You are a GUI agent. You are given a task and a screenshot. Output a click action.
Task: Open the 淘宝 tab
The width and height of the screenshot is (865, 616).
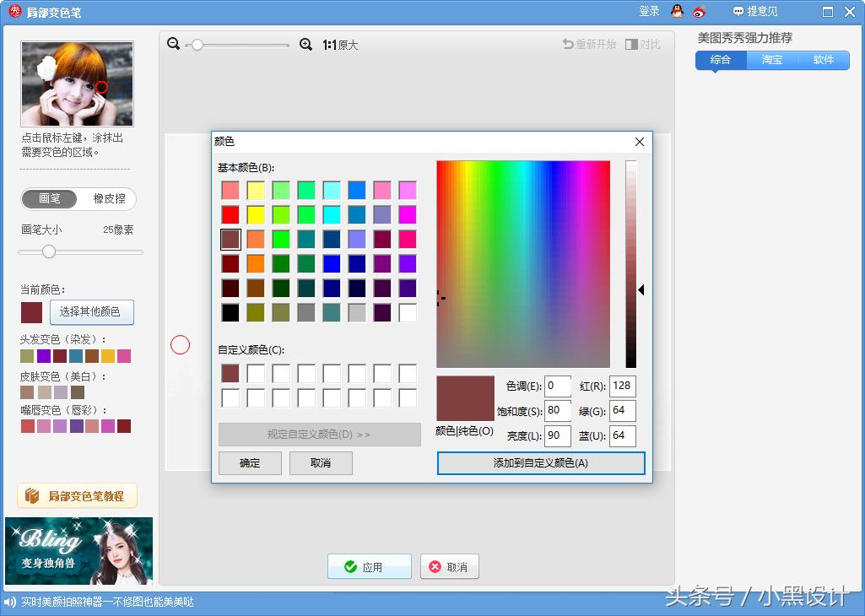coord(771,60)
